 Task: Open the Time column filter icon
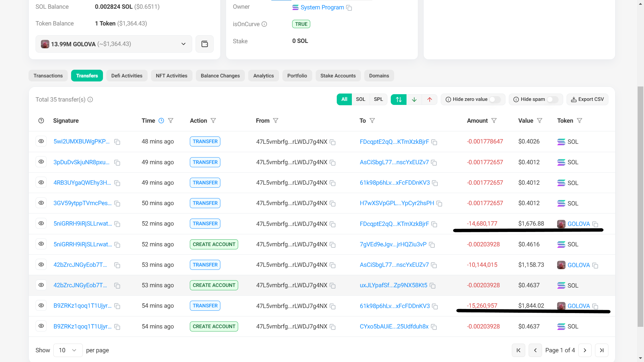click(x=171, y=121)
